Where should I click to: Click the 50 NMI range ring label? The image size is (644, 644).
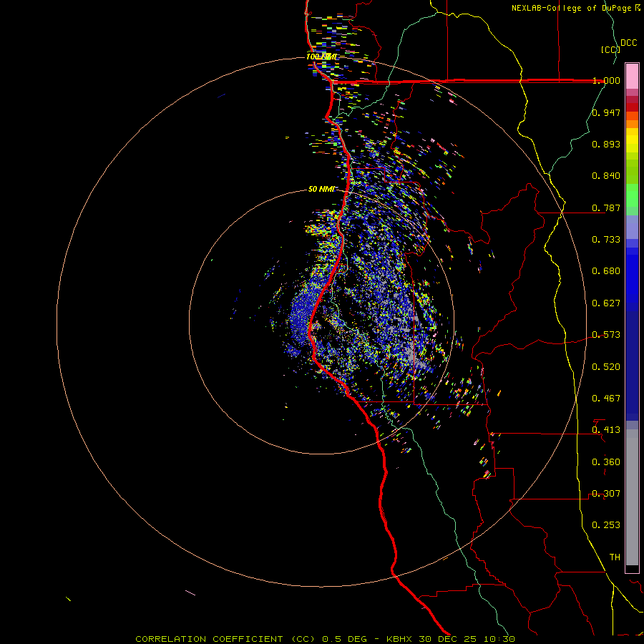click(321, 189)
